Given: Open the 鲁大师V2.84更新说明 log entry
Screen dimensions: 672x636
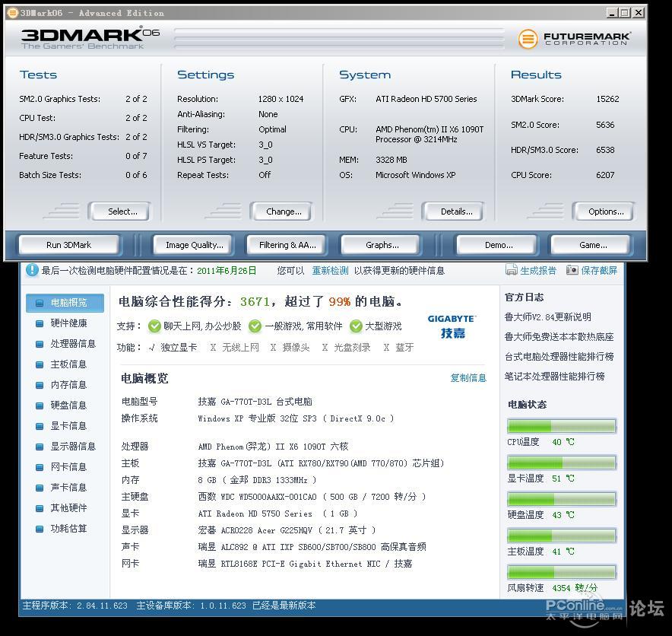Looking at the screenshot, I should pos(548,317).
